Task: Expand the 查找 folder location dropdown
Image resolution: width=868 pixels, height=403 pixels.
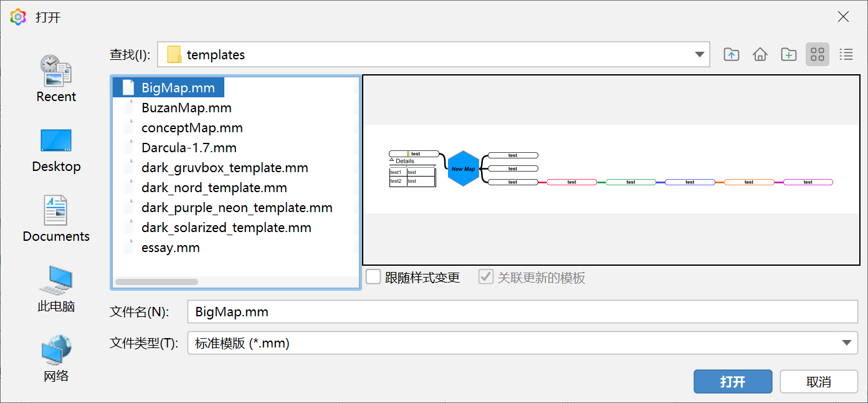Action: (699, 55)
